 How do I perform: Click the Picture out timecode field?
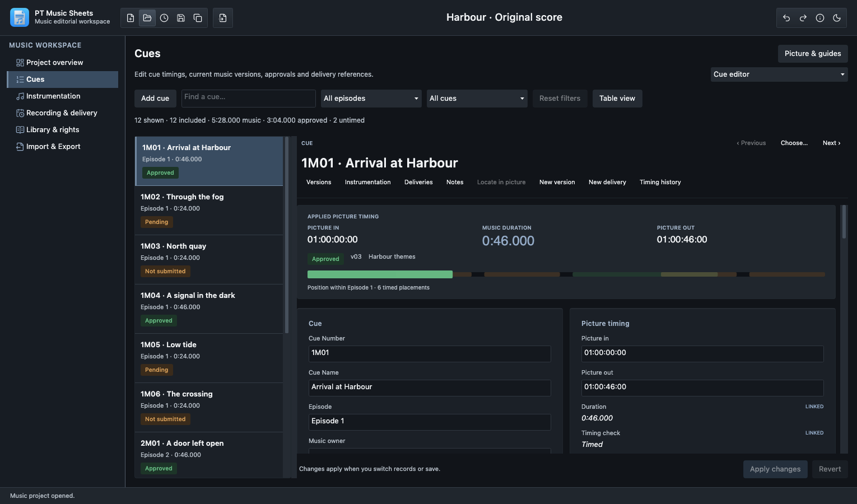point(702,388)
